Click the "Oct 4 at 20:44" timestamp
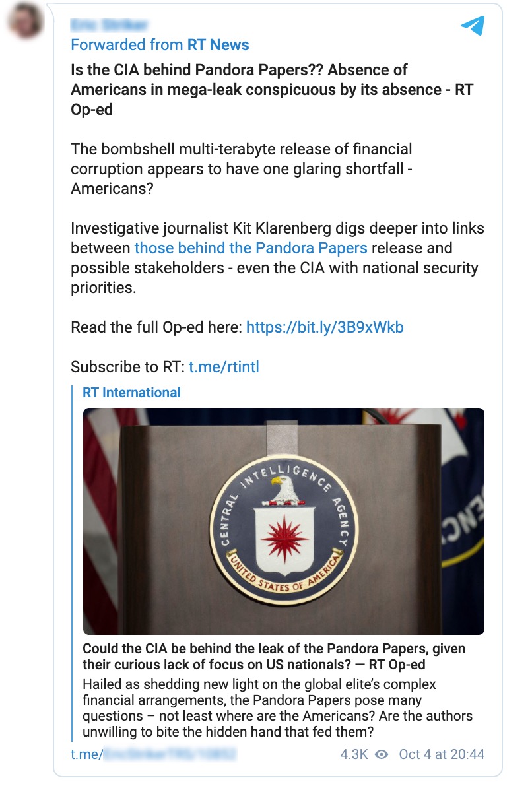This screenshot has width=532, height=788. coord(442,754)
